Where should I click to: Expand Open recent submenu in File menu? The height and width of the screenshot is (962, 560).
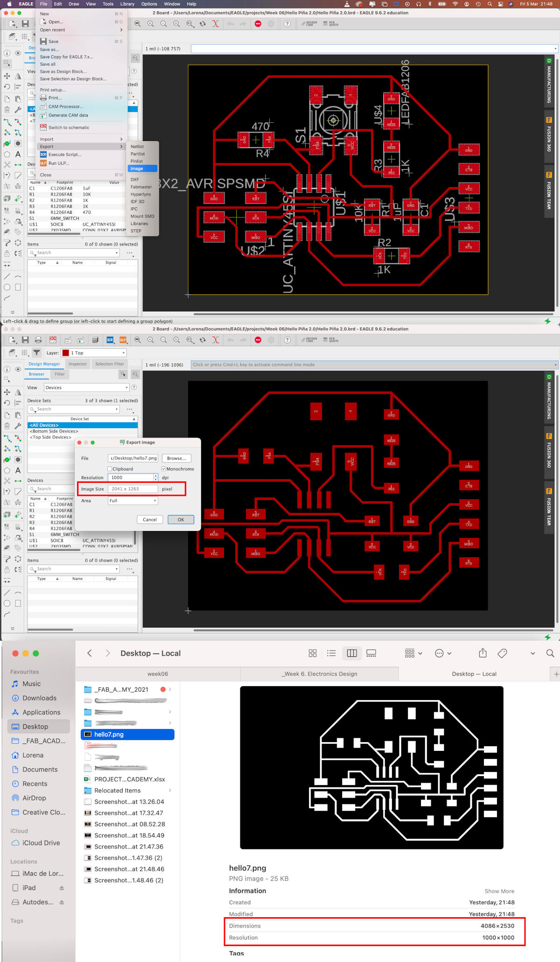[x=122, y=30]
